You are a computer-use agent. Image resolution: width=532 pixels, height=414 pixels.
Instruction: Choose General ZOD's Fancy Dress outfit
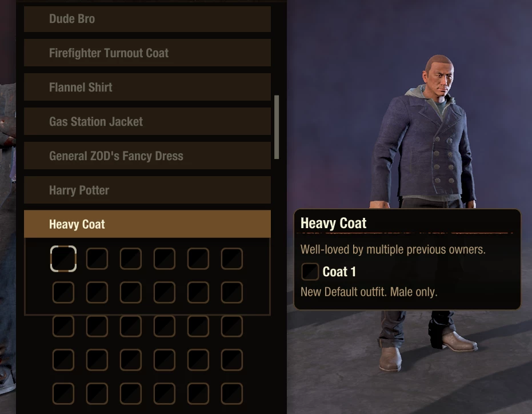[147, 156]
